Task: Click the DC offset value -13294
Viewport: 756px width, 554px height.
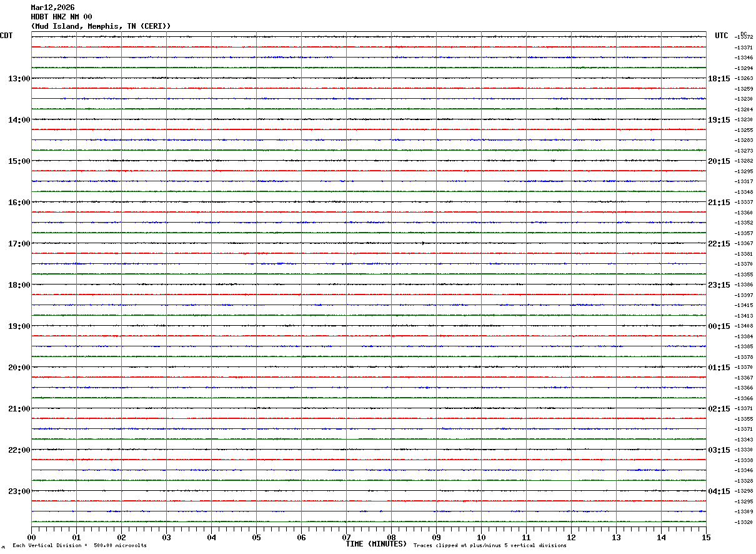Action: (x=744, y=68)
